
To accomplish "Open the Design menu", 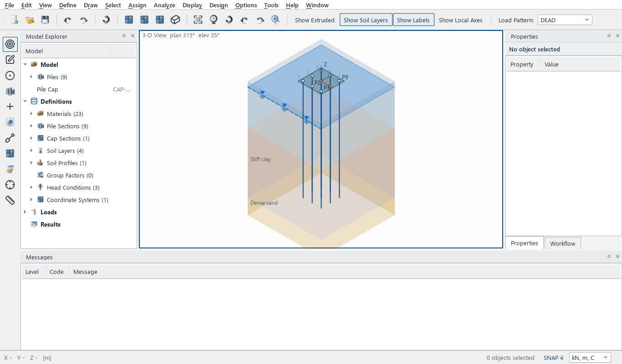I will tap(219, 5).
